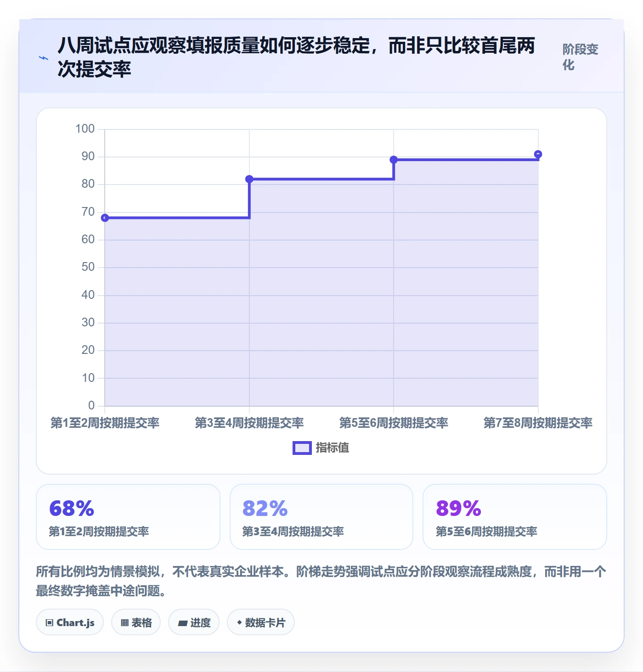Click the bar icon in 进度 chip

click(182, 623)
